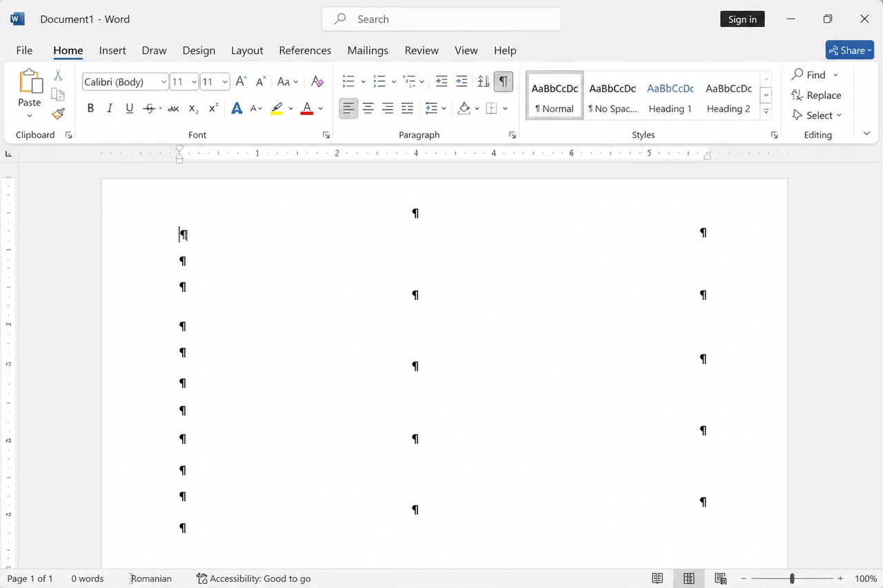Apply yellow text highlight color
This screenshot has width=883, height=588.
click(277, 108)
